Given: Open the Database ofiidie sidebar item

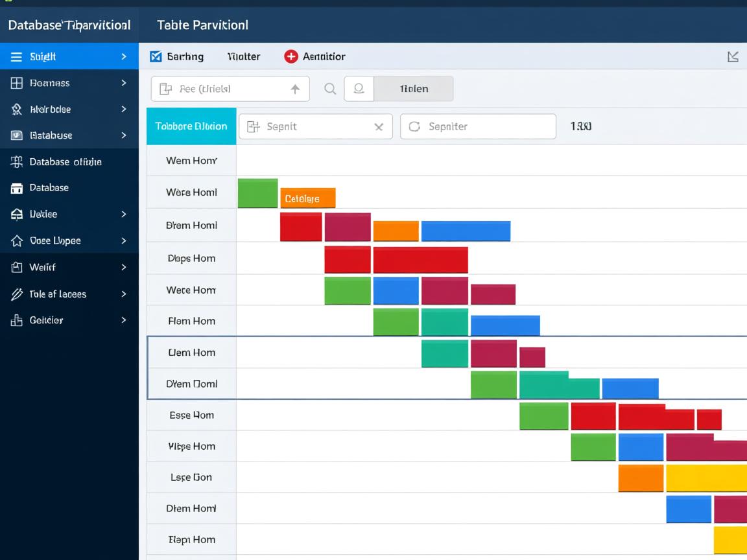Looking at the screenshot, I should tap(65, 162).
